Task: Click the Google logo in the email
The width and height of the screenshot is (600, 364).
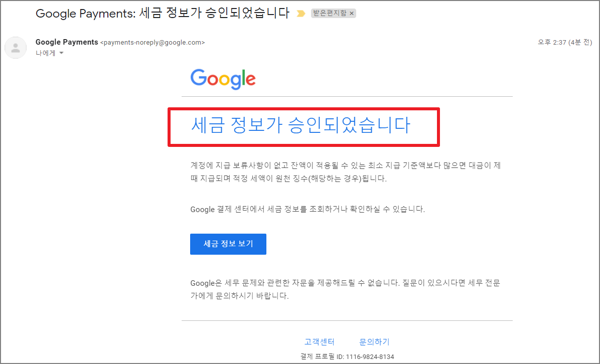Action: 223,79
